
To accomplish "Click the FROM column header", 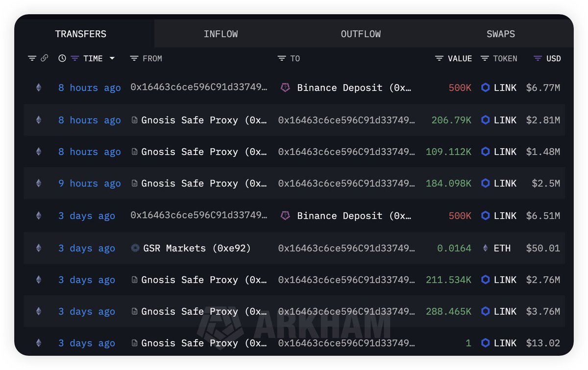I will [x=152, y=59].
